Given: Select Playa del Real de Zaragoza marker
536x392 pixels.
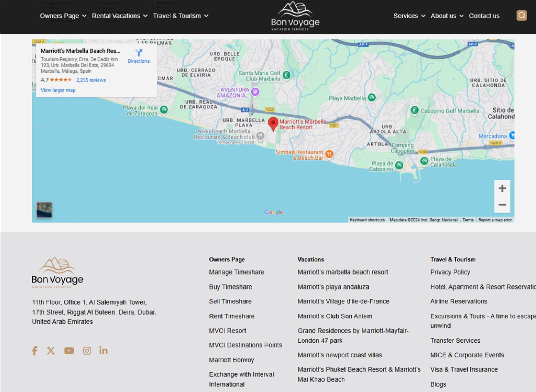Looking at the screenshot, I should [x=164, y=109].
